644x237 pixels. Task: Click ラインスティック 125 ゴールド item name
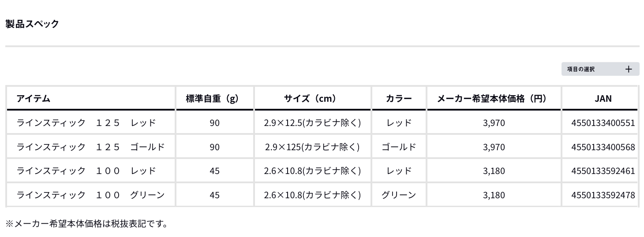coord(90,147)
